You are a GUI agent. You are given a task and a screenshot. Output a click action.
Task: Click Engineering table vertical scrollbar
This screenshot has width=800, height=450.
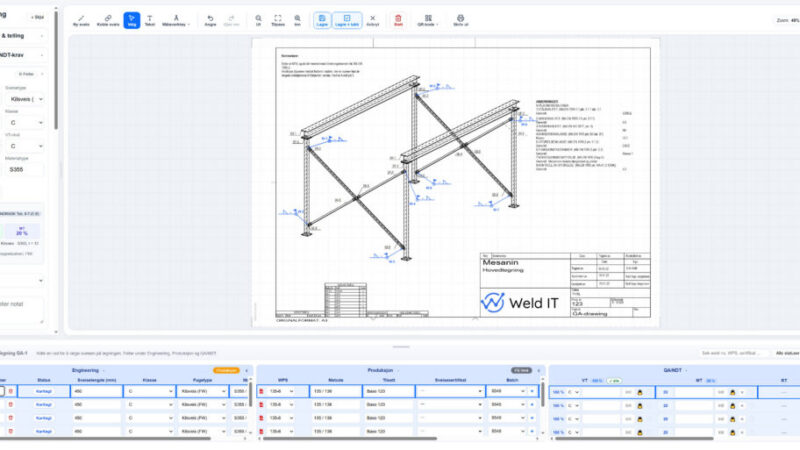point(251,394)
